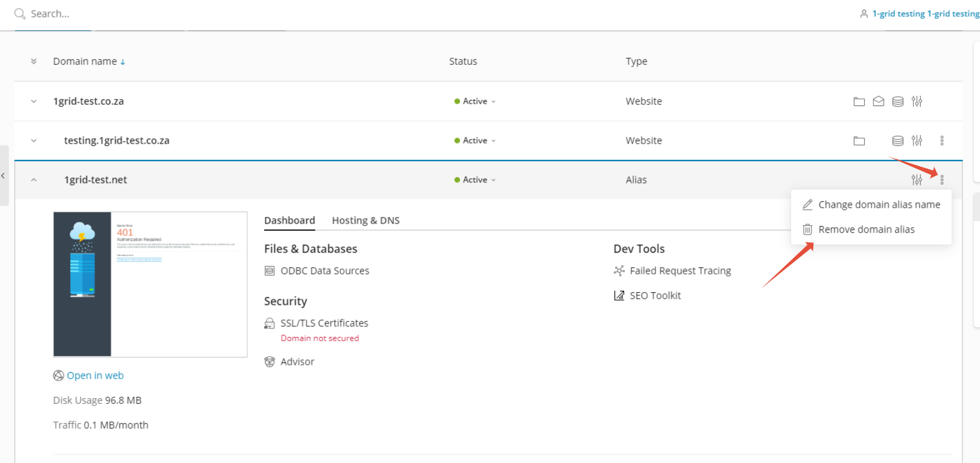980x463 pixels.
Task: Switch to the Hosting & DNS tab
Action: 365,221
